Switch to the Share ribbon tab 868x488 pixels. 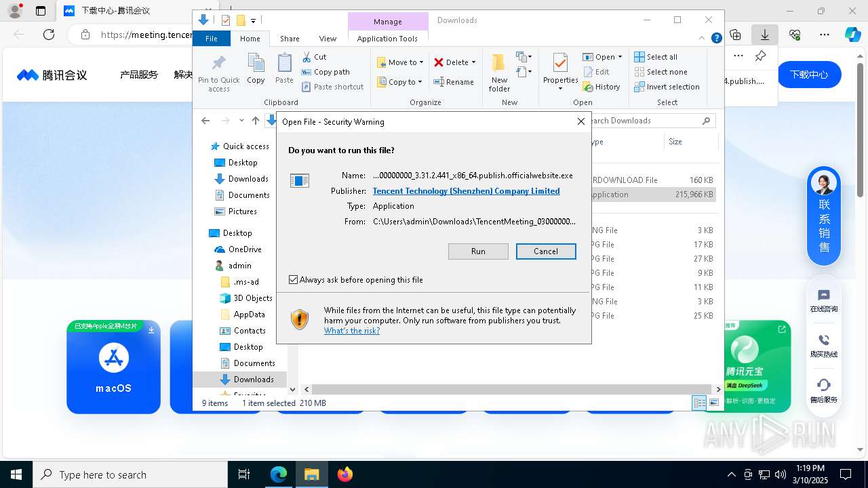point(290,39)
